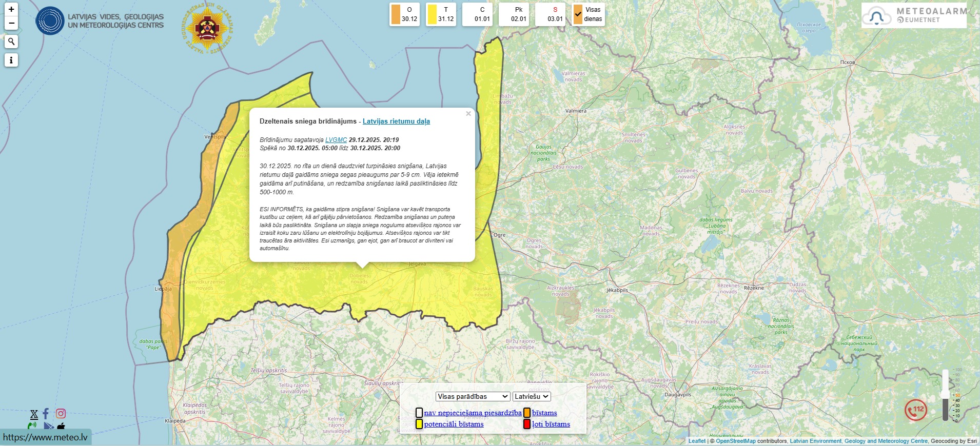Open the map info button
Image resolution: width=980 pixels, height=446 pixels.
(x=11, y=60)
